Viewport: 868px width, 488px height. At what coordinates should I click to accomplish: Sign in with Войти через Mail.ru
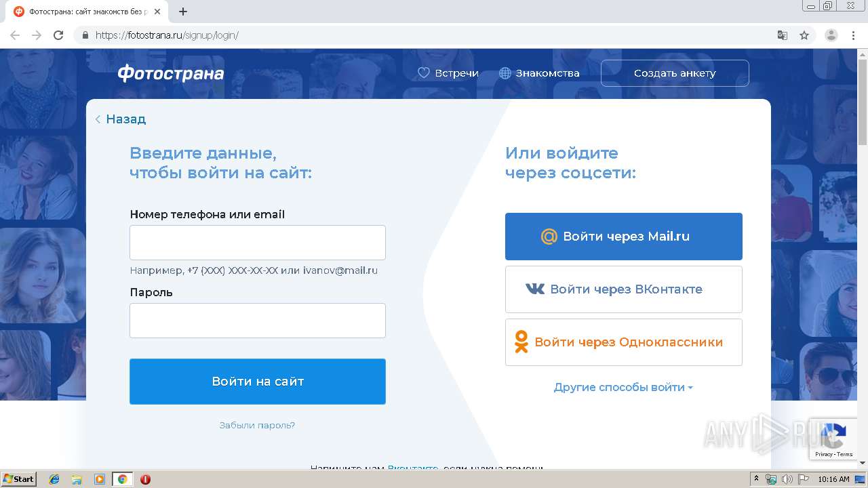tap(624, 237)
